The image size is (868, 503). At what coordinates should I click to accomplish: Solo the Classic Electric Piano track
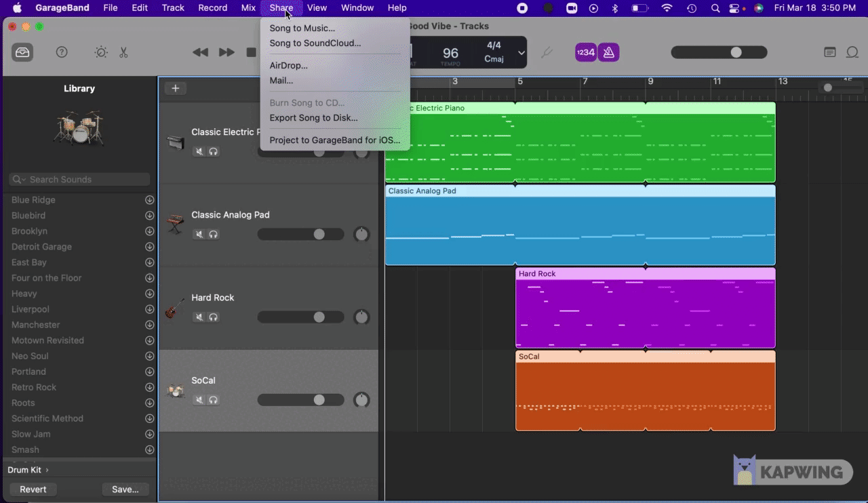(214, 151)
